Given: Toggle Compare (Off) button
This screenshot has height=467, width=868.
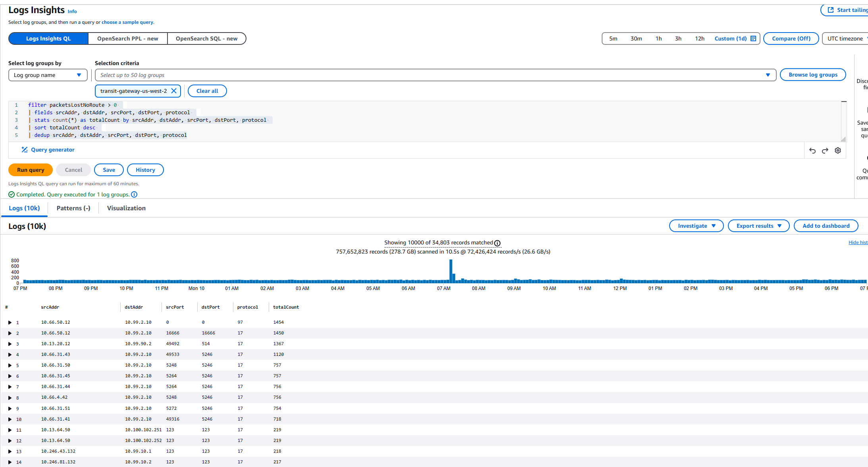Looking at the screenshot, I should pyautogui.click(x=791, y=38).
